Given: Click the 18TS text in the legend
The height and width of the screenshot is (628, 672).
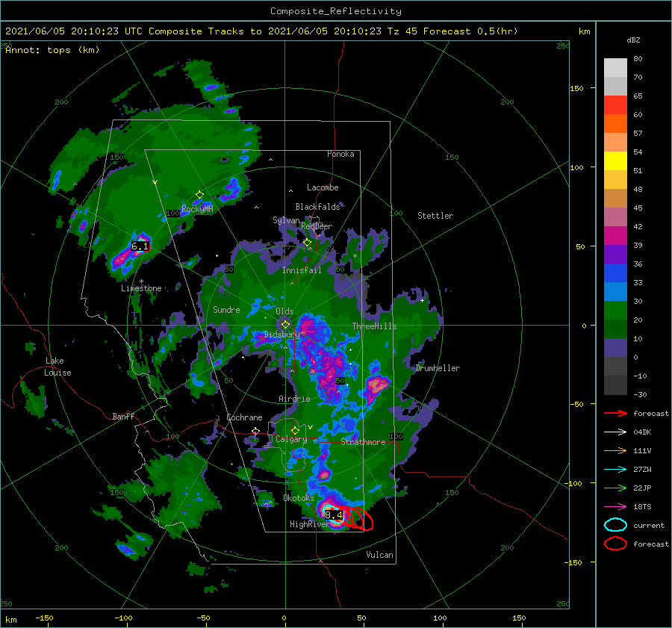Looking at the screenshot, I should pos(642,507).
